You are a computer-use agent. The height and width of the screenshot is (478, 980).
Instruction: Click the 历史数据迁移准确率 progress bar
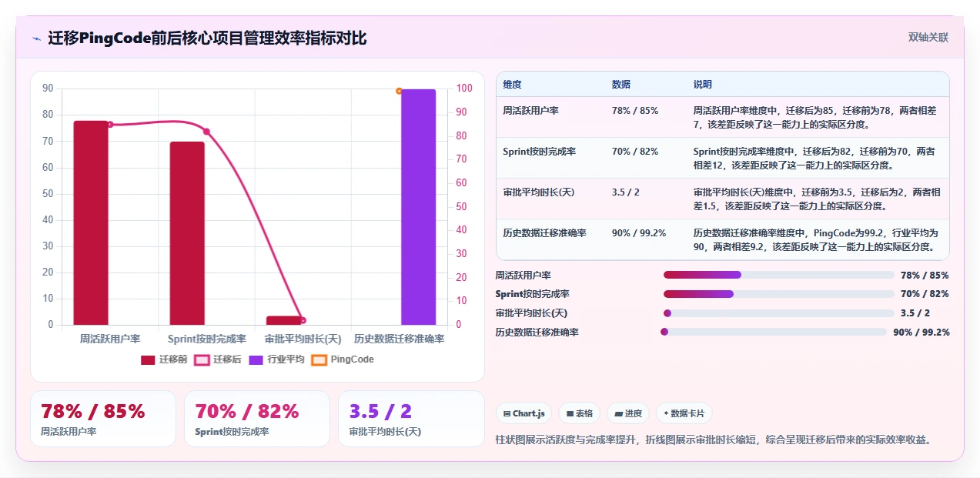pos(774,332)
